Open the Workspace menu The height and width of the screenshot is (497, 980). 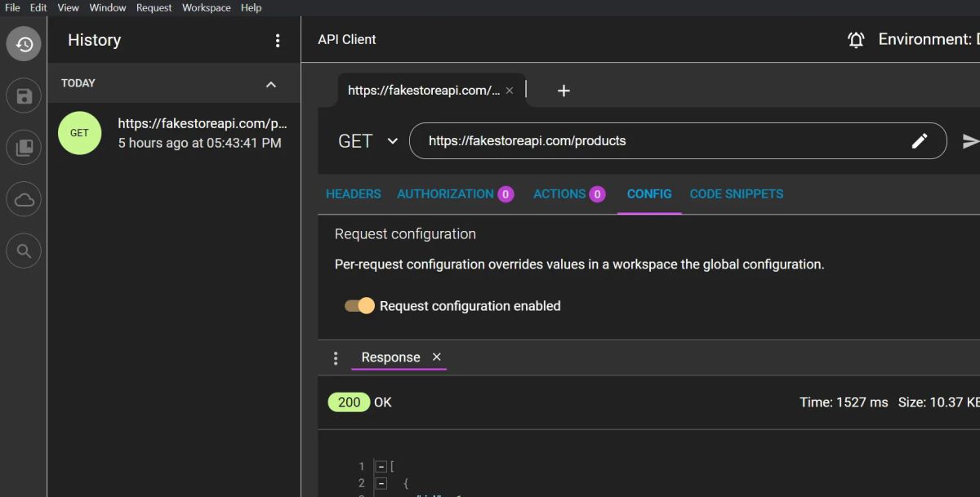(206, 7)
